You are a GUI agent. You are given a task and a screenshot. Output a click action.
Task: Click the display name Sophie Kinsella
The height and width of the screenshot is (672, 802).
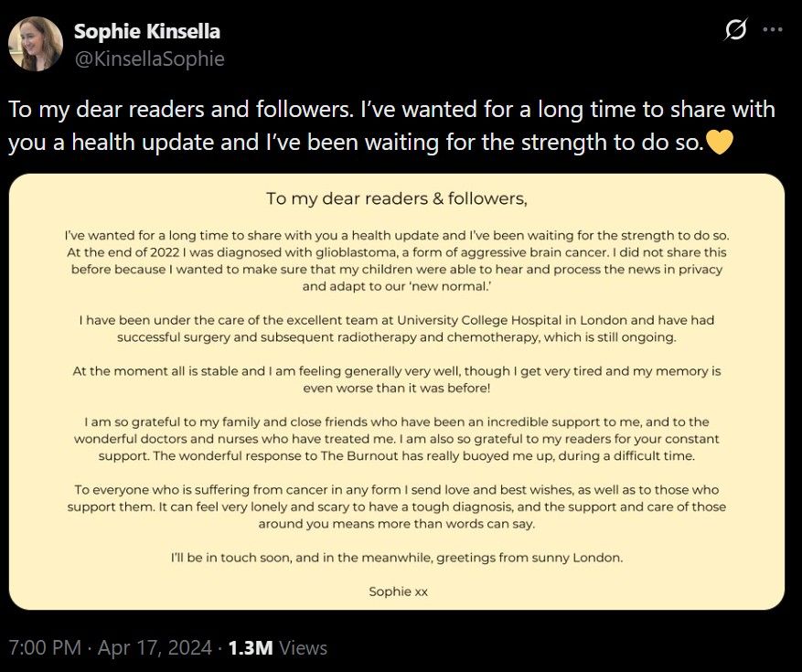click(145, 30)
